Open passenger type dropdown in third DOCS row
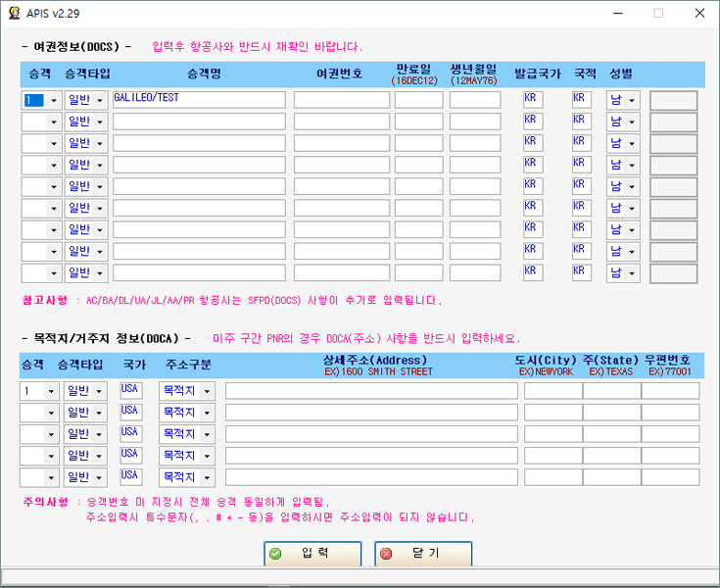This screenshot has height=588, width=720. click(100, 143)
